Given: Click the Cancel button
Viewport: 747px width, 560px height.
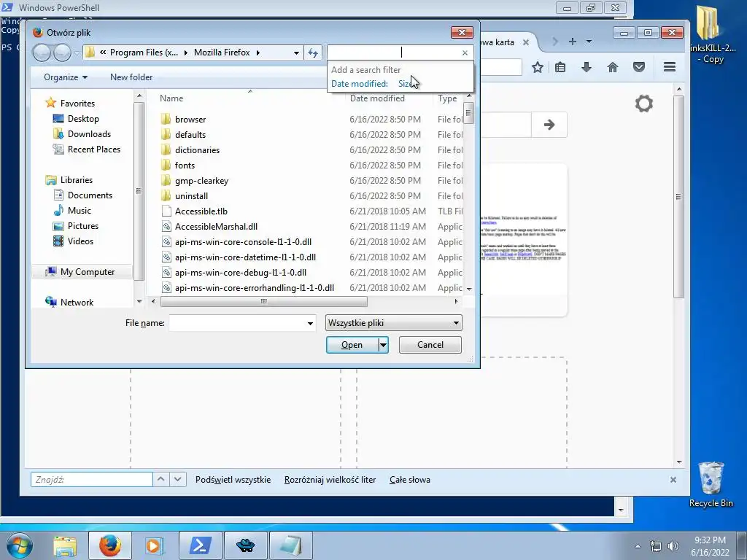Looking at the screenshot, I should click(x=430, y=345).
